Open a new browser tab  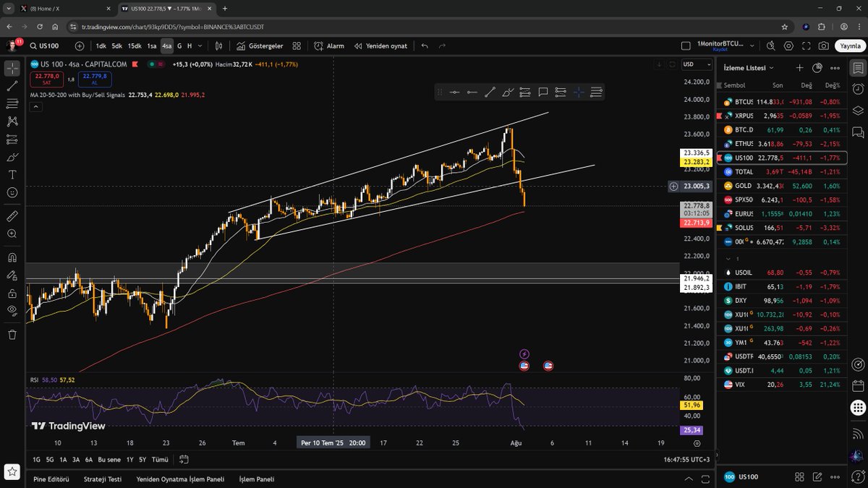(x=225, y=8)
